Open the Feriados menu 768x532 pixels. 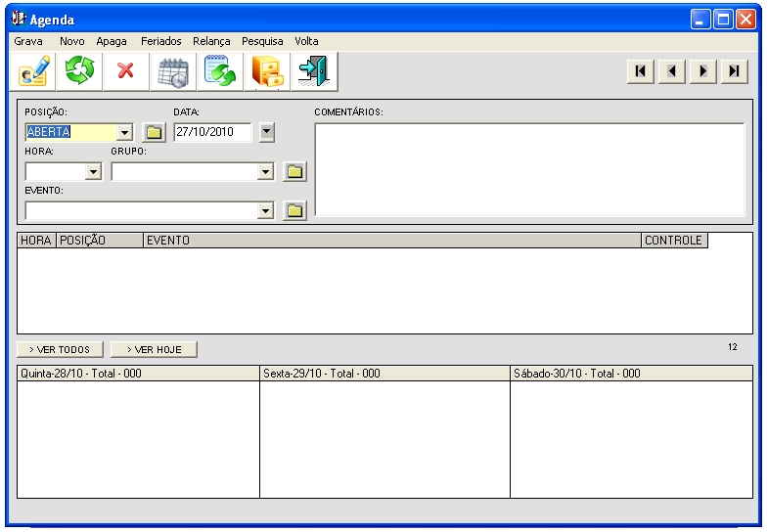[161, 41]
